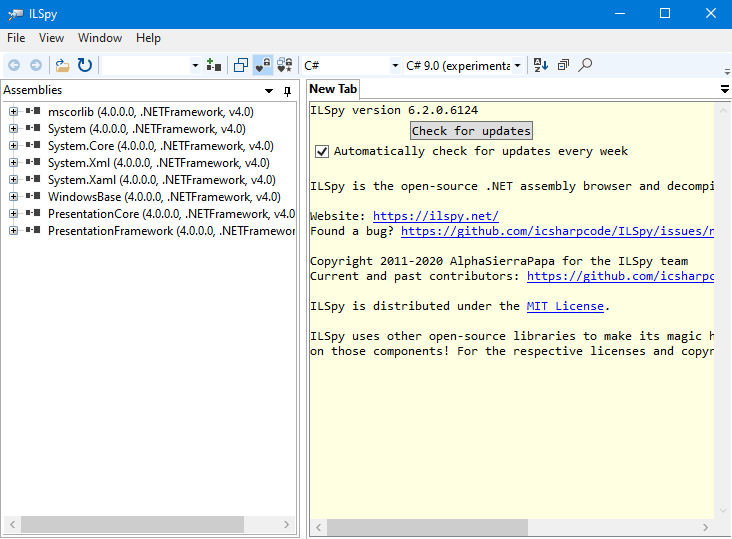Click the PresentationFramework assembly icon

pos(33,230)
